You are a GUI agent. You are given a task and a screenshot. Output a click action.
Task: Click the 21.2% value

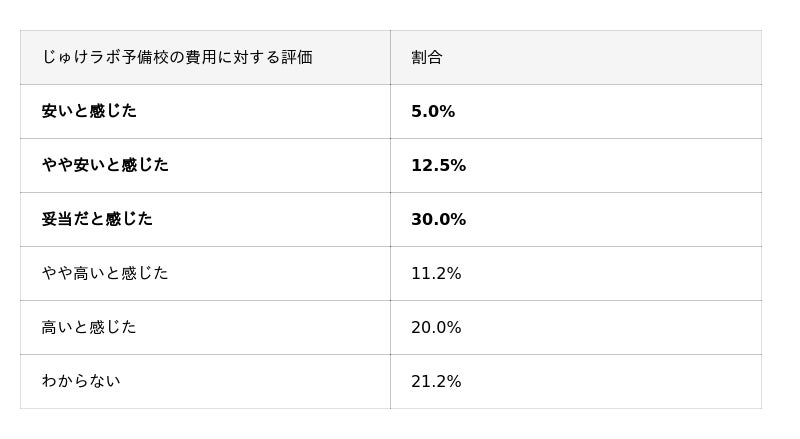[436, 382]
